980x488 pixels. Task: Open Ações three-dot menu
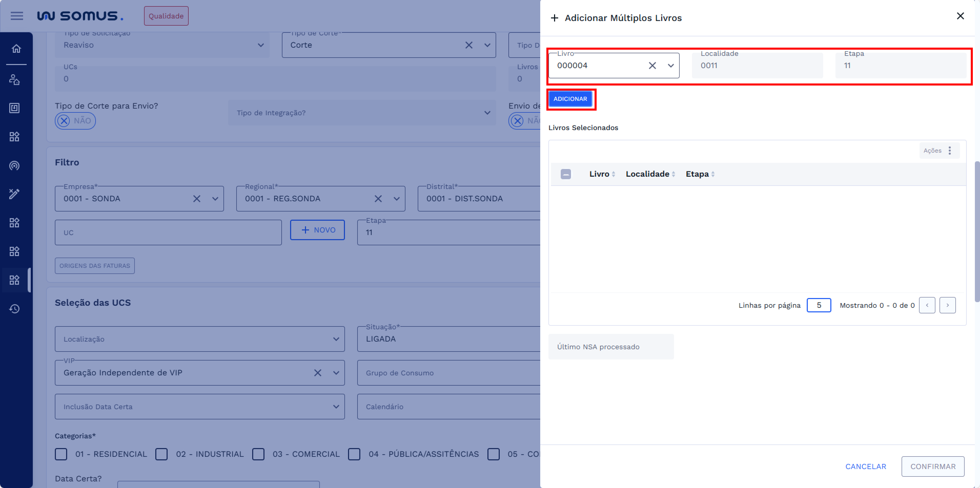click(950, 151)
